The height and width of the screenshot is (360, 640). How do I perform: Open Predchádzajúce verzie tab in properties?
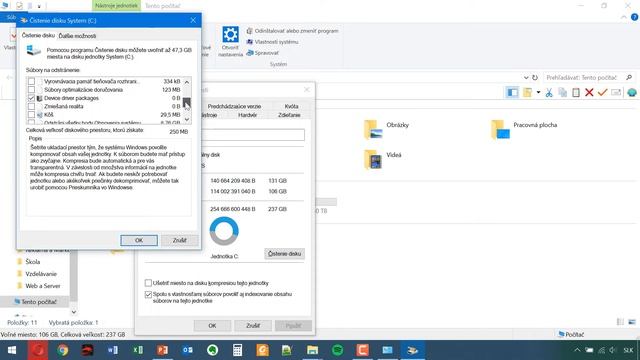pyautogui.click(x=234, y=106)
